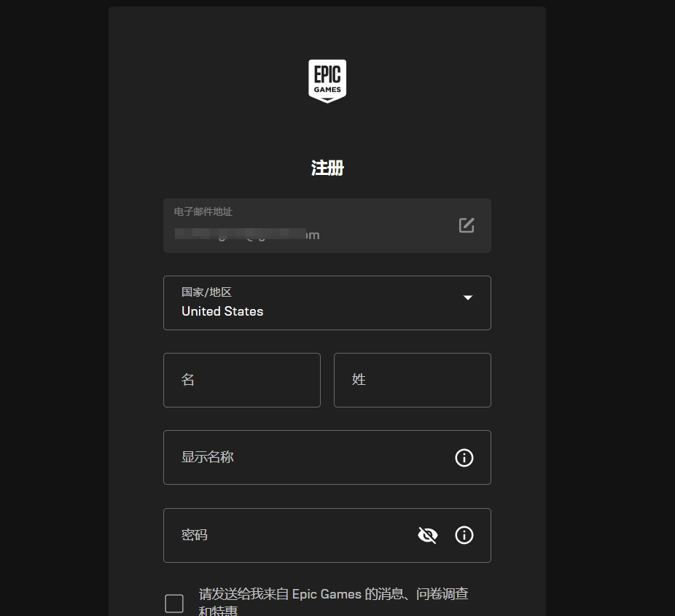The width and height of the screenshot is (675, 616).
Task: Focus the 姓 last name field
Action: 412,380
